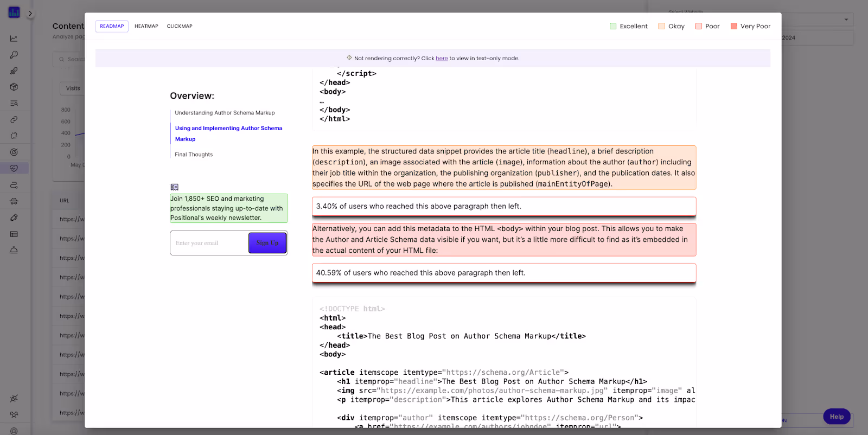Screen dimensions: 868x435
Task: Click the Search field in background page
Action: click(69, 59)
